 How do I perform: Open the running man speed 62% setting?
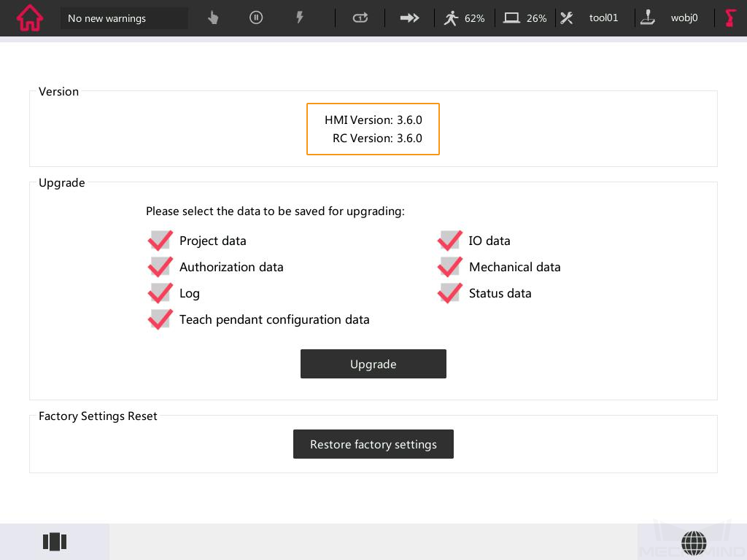[x=464, y=18]
